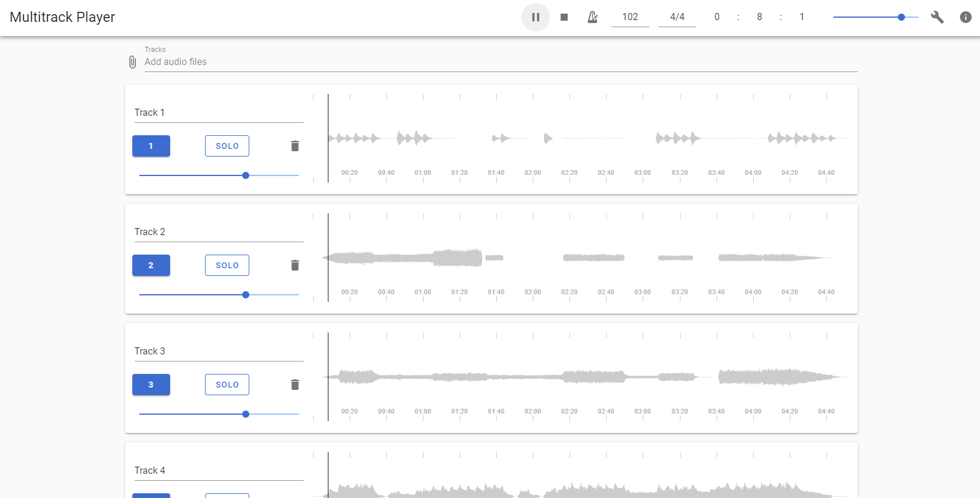Seek Track 3 waveform to 04:00
Image resolution: width=980 pixels, height=498 pixels.
click(x=753, y=377)
